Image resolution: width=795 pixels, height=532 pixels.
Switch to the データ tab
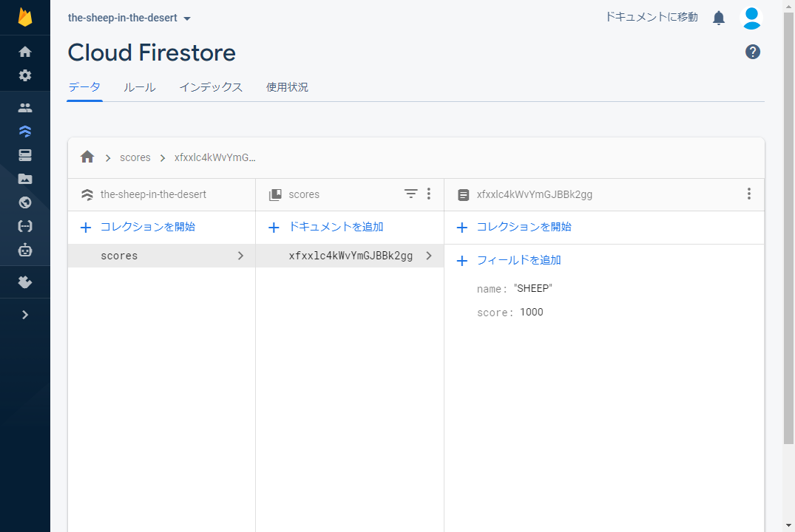click(84, 87)
